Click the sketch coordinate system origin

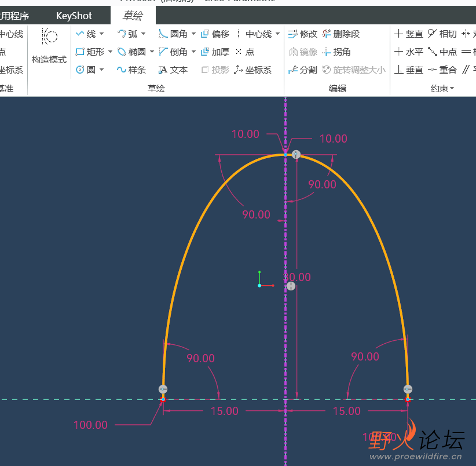point(259,286)
